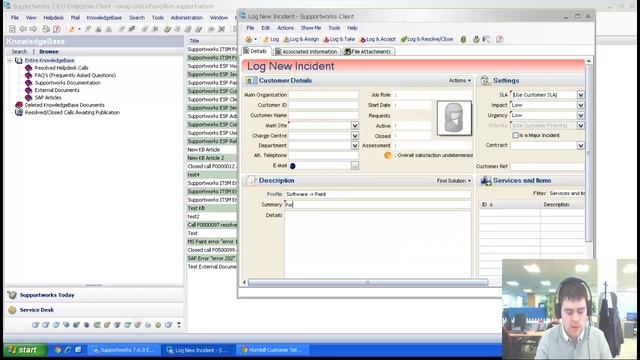Click the orange satisfaction indicator icon
This screenshot has height=360, width=640.
(388, 155)
